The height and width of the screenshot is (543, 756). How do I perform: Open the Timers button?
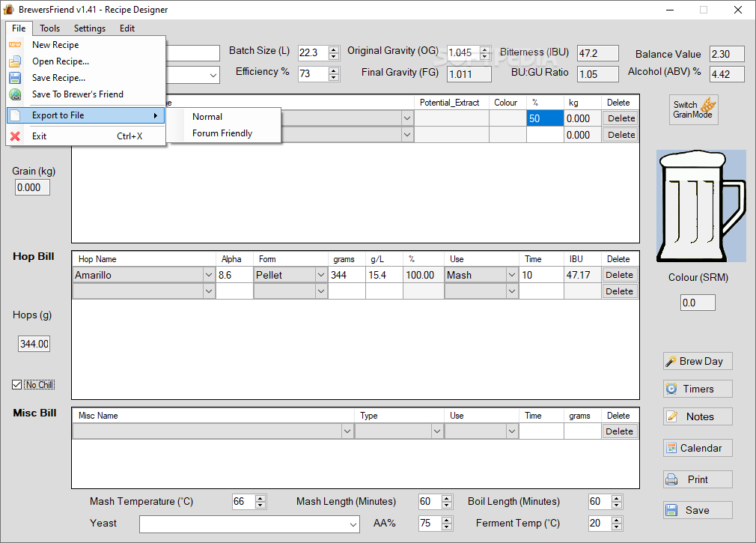(698, 389)
